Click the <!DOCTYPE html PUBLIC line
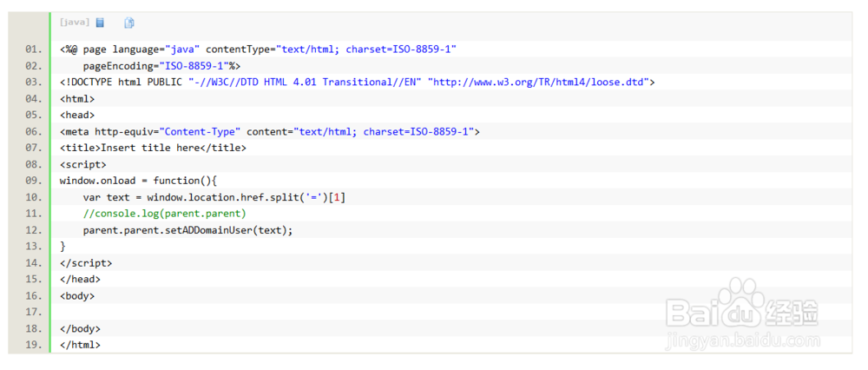Viewport: 868px width, 370px height. pyautogui.click(x=358, y=82)
